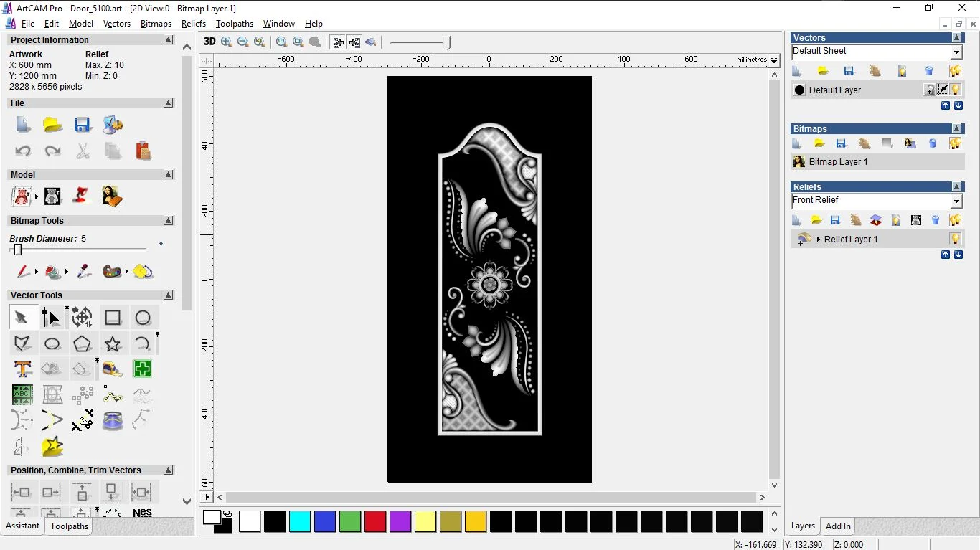Open the Vector Doctor tool
This screenshot has height=550, width=980.
(142, 369)
